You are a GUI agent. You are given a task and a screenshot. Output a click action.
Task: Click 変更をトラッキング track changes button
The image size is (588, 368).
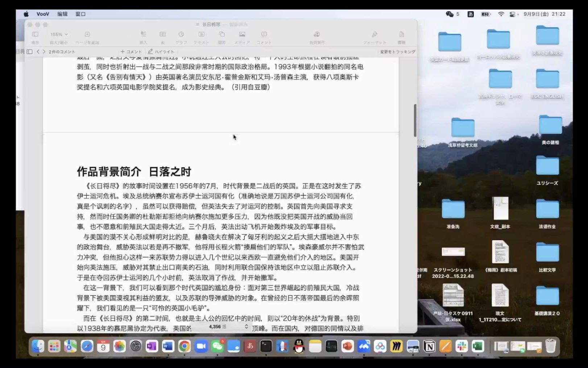click(398, 52)
